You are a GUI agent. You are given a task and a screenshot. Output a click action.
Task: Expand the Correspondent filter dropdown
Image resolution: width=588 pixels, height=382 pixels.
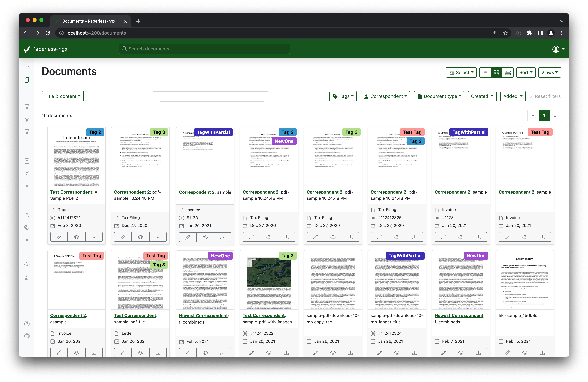(x=385, y=96)
